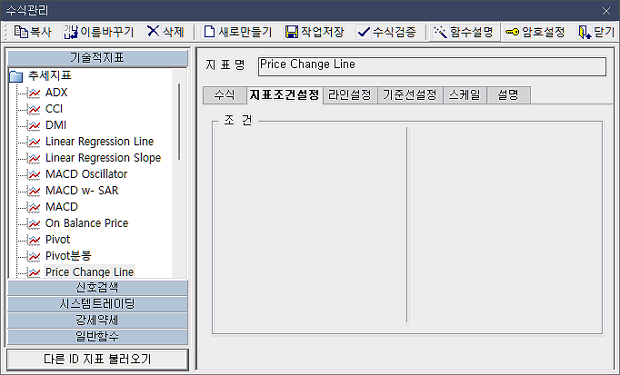Close the 수식관리 window
This screenshot has height=375, width=620.
(606, 11)
